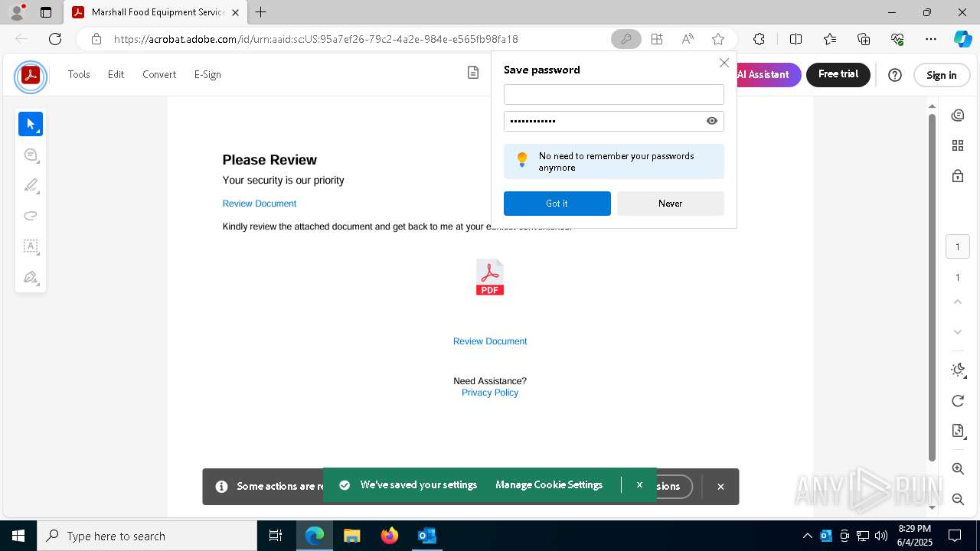Click the centered Review Document link

(490, 341)
